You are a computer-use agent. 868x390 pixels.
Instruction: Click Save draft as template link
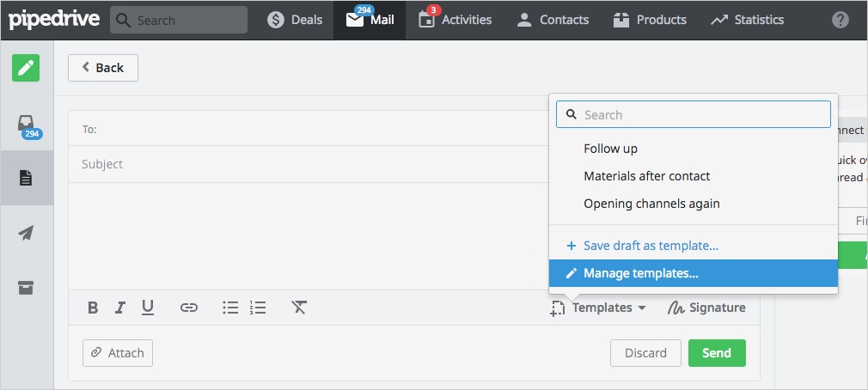point(650,246)
